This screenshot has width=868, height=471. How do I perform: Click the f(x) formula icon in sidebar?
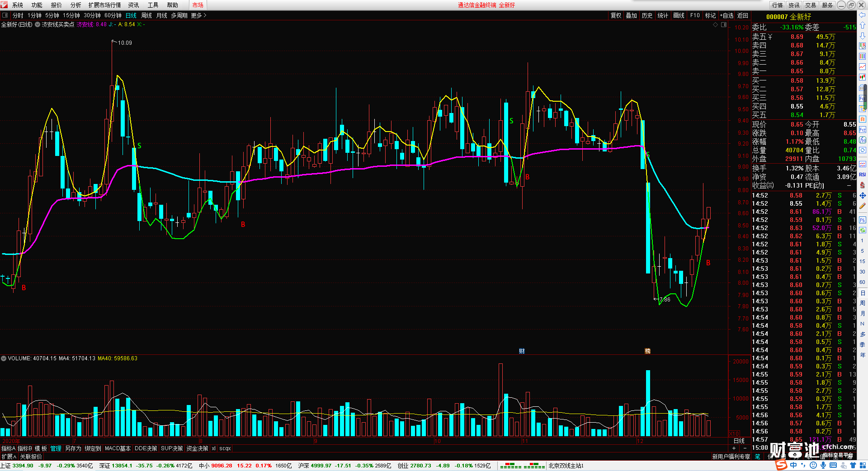[x=863, y=140]
